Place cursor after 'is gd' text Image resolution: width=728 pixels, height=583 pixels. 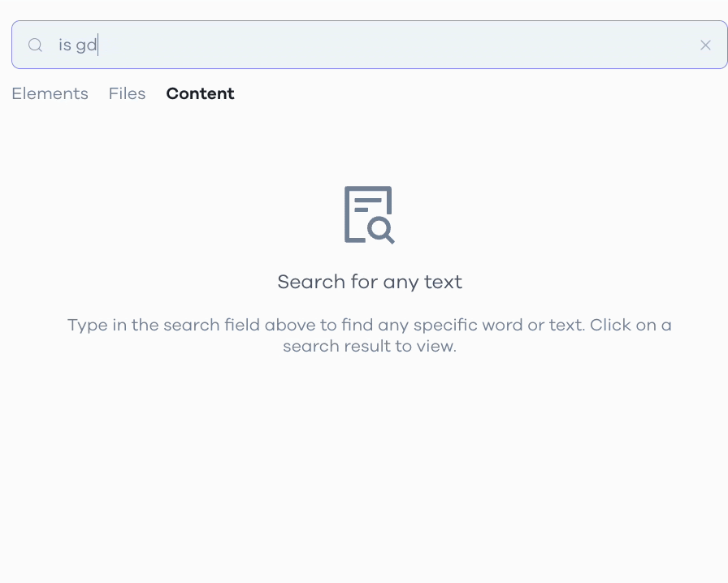(98, 45)
